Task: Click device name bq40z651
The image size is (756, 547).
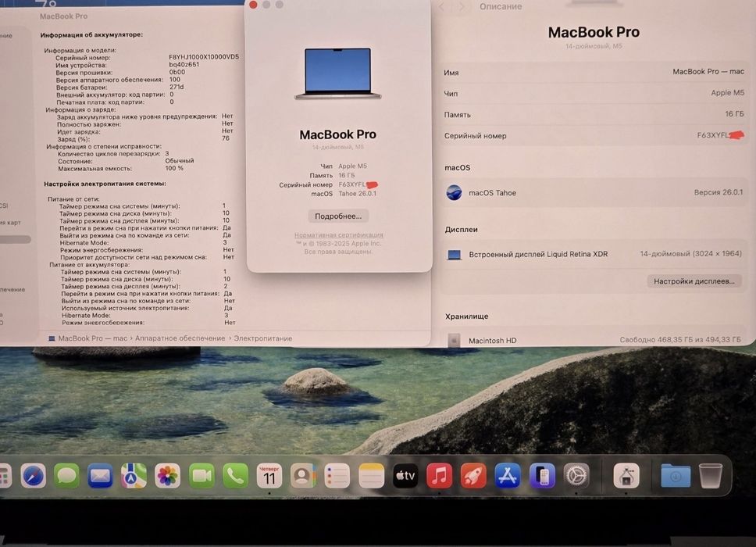Action: coord(184,64)
